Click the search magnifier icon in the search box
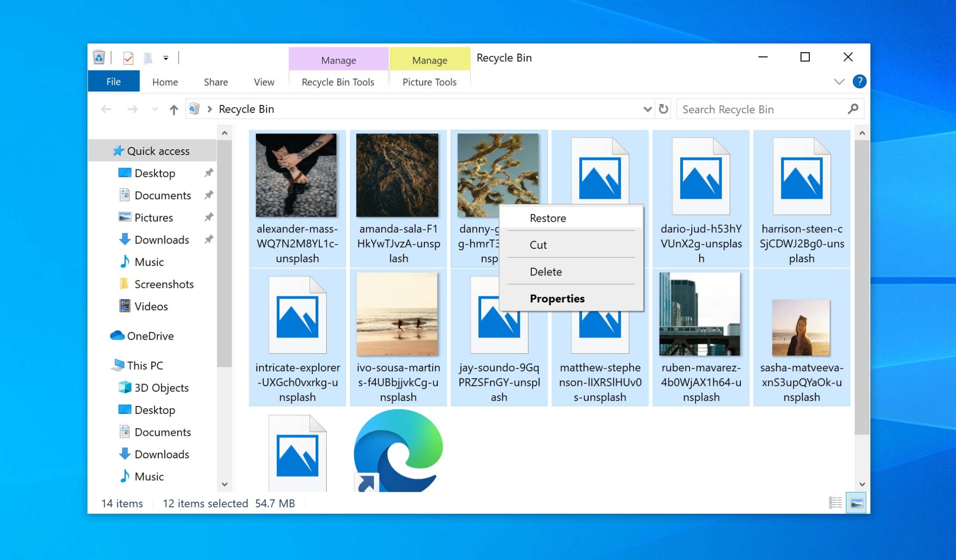The image size is (956, 560). tap(853, 109)
